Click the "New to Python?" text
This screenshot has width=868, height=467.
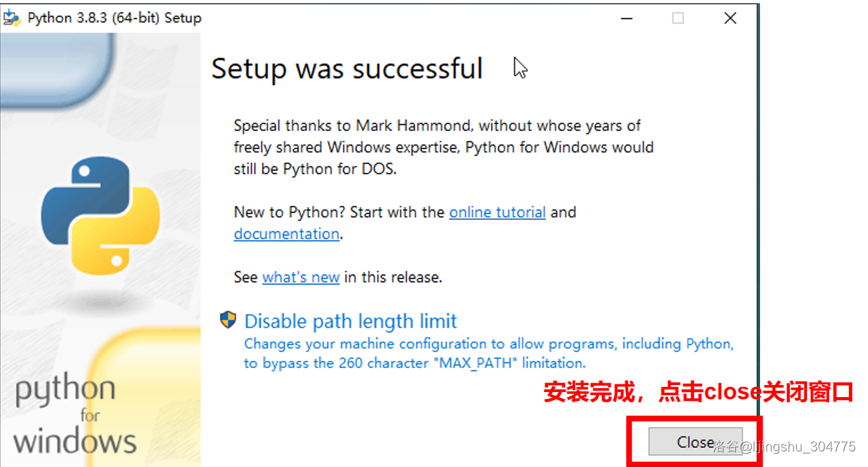[x=289, y=212]
